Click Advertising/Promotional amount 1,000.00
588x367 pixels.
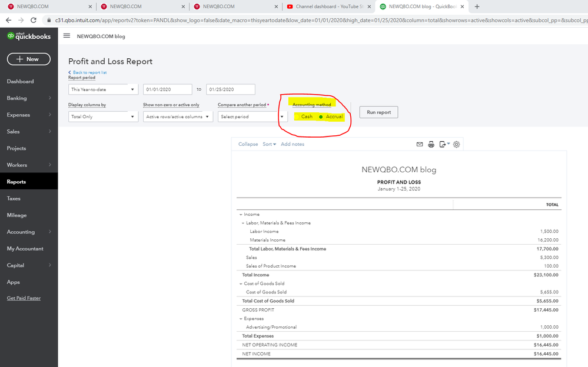click(x=549, y=327)
